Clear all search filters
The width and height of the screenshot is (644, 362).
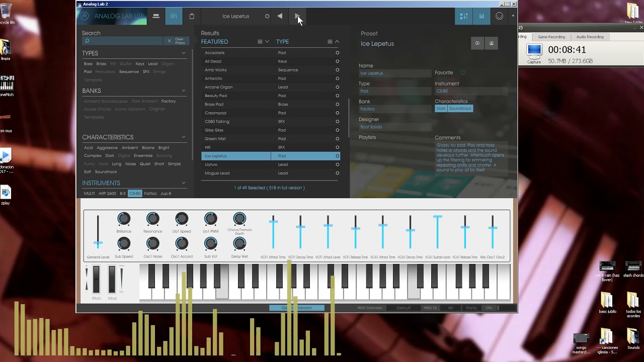click(x=176, y=41)
